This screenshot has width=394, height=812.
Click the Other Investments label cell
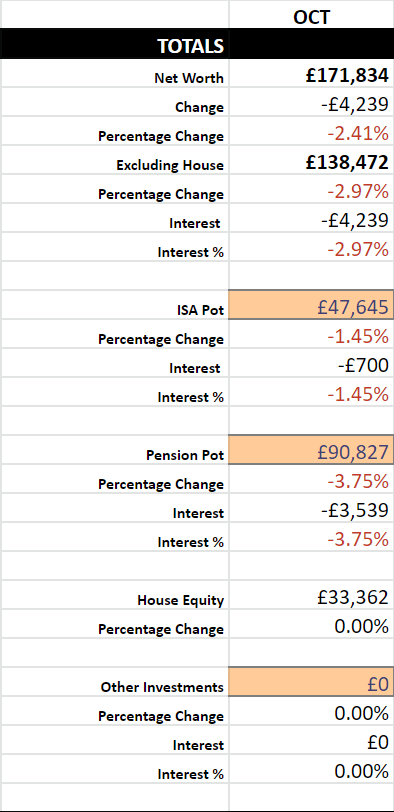[114, 683]
